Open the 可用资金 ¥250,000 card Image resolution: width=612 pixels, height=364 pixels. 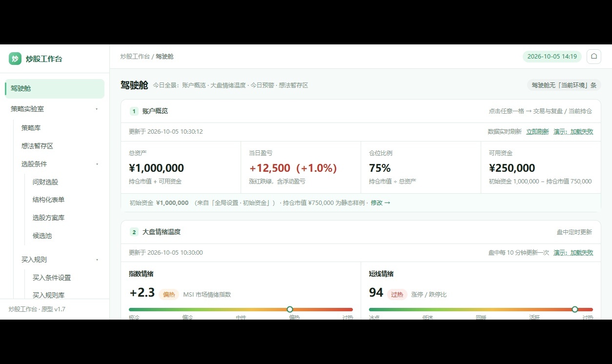point(541,167)
